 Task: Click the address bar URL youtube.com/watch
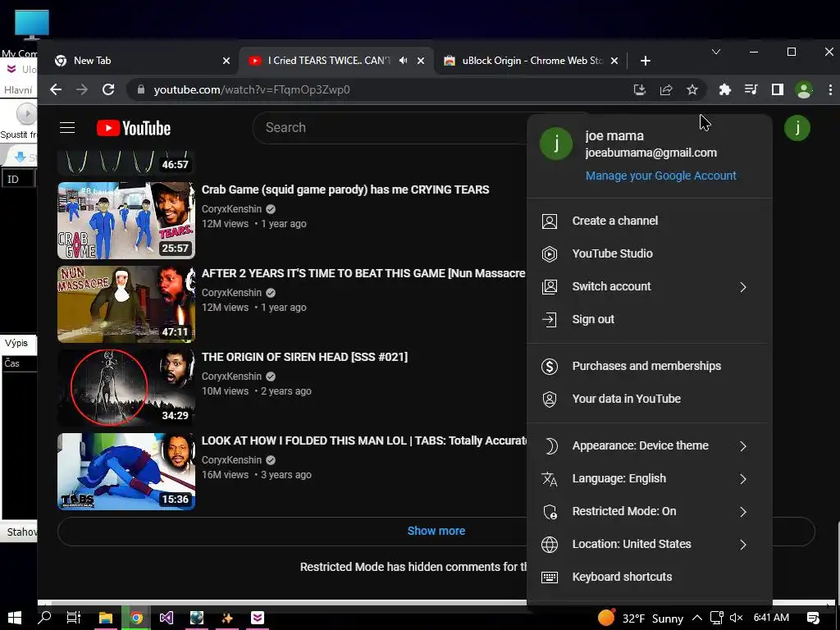click(252, 89)
